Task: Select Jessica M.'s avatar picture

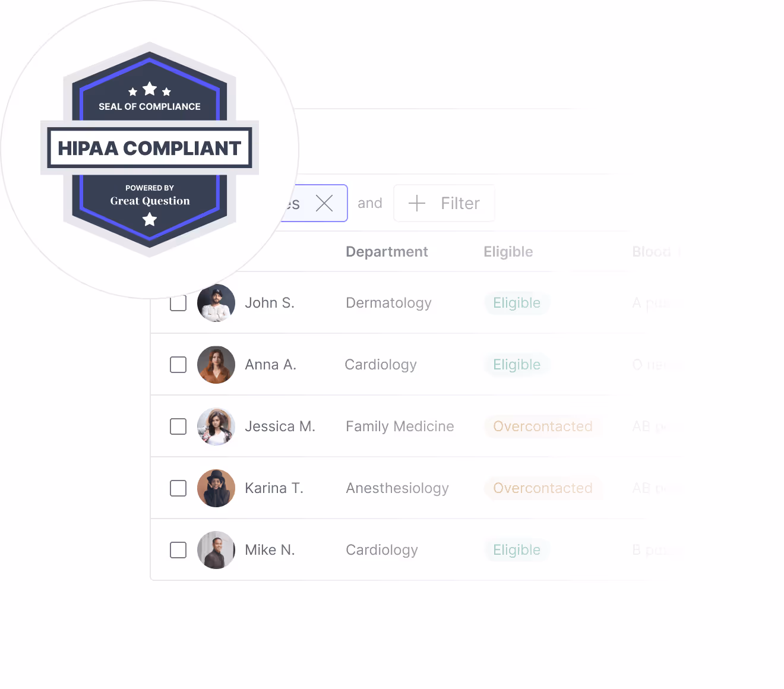Action: (x=216, y=426)
